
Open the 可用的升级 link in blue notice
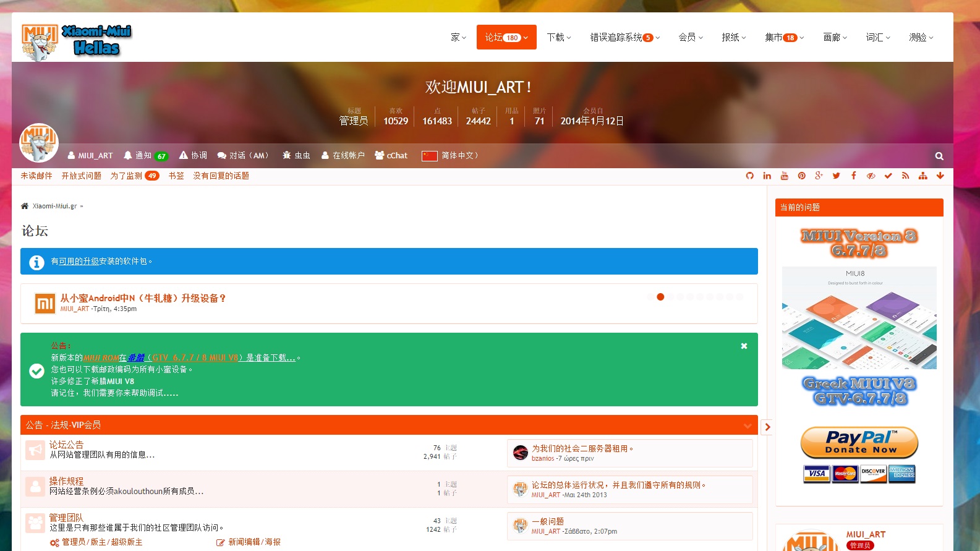[x=79, y=262]
